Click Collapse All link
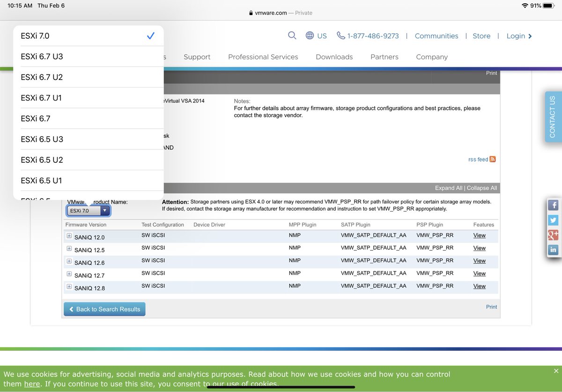 pos(482,188)
